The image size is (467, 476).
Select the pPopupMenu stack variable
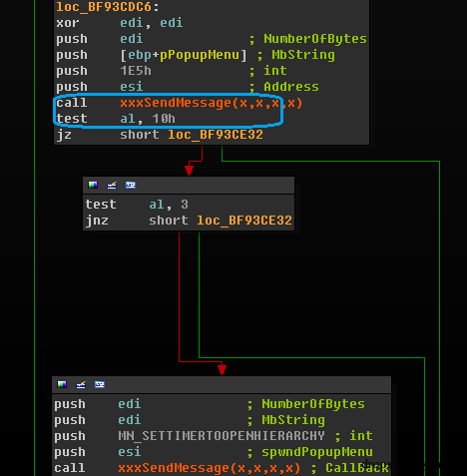(x=200, y=55)
